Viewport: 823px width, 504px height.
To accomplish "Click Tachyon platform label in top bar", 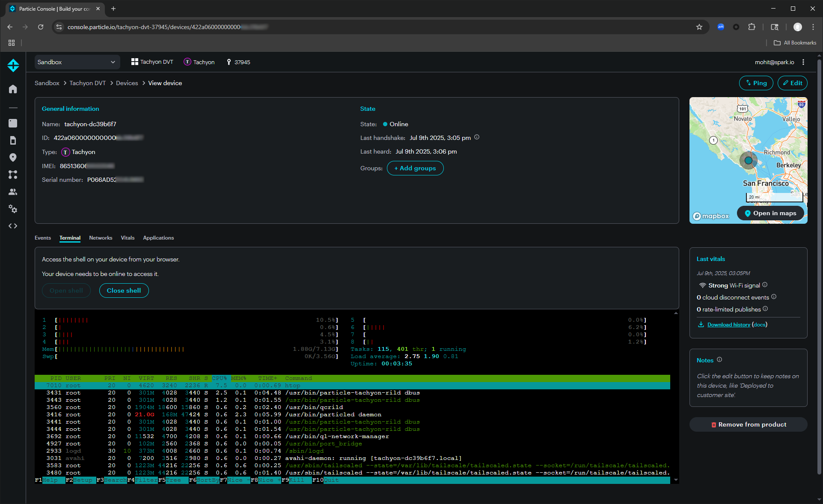I will (199, 62).
